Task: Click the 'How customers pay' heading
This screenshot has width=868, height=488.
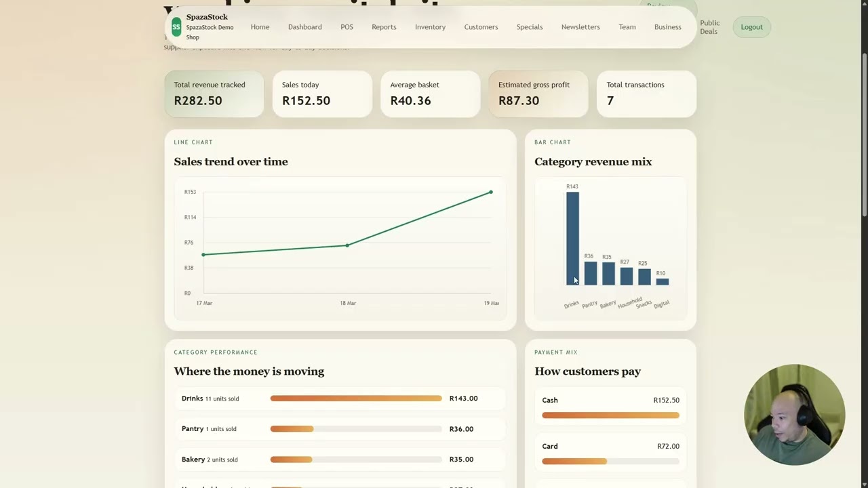Action: pyautogui.click(x=587, y=371)
